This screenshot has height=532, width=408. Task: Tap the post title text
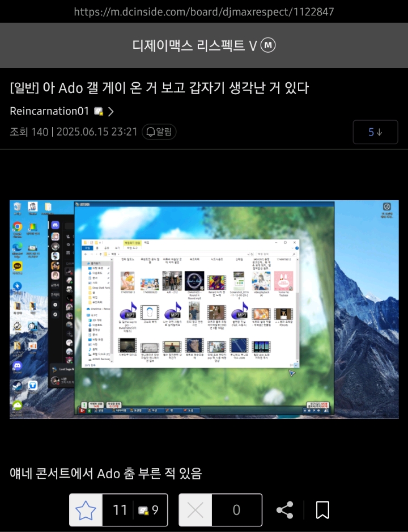coord(159,88)
